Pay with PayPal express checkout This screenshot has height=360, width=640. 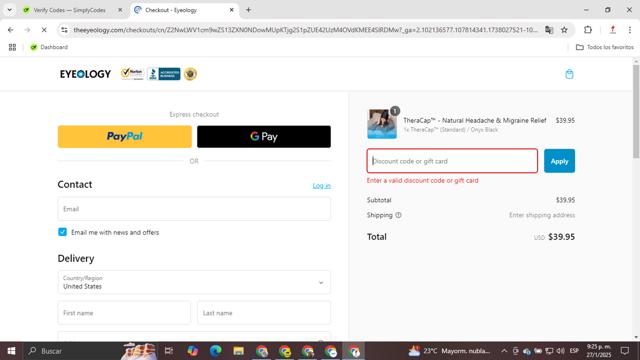tap(124, 136)
